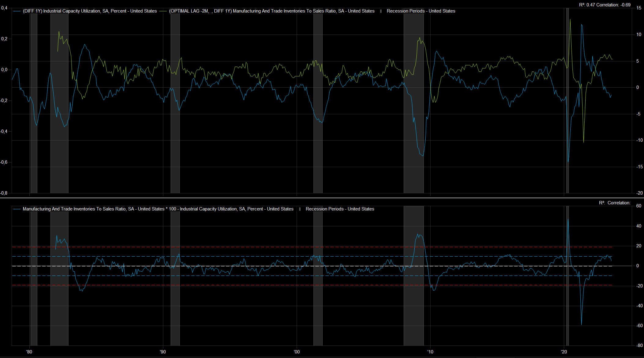The height and width of the screenshot is (358, 644).
Task: Click the blue Industrial Capacity Utilization legend line marker
Action: (x=17, y=11)
